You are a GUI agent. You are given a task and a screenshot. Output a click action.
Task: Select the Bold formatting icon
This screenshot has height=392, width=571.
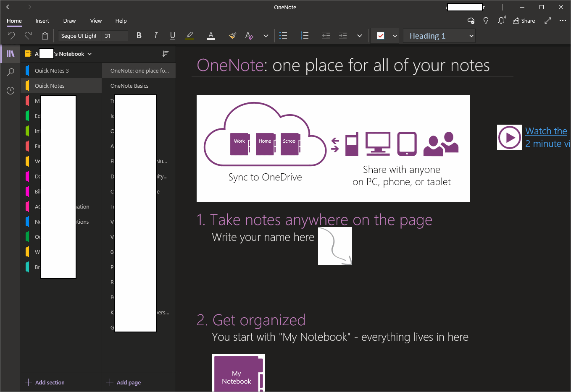[x=139, y=35]
